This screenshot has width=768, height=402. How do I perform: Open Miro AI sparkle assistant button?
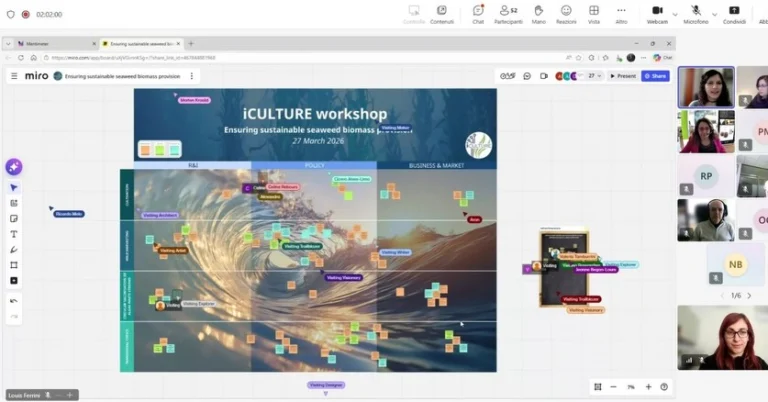click(x=14, y=167)
